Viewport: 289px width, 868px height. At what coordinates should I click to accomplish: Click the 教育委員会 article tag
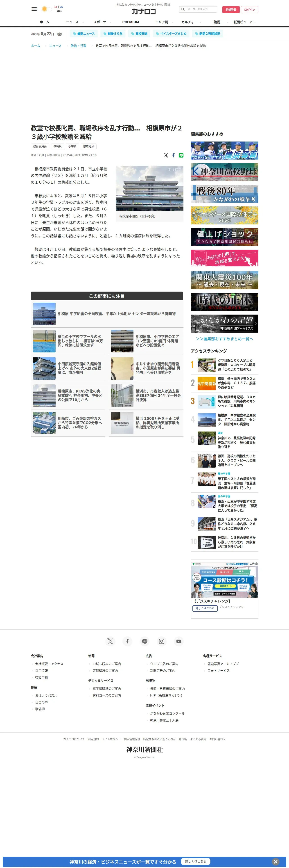pos(40,146)
